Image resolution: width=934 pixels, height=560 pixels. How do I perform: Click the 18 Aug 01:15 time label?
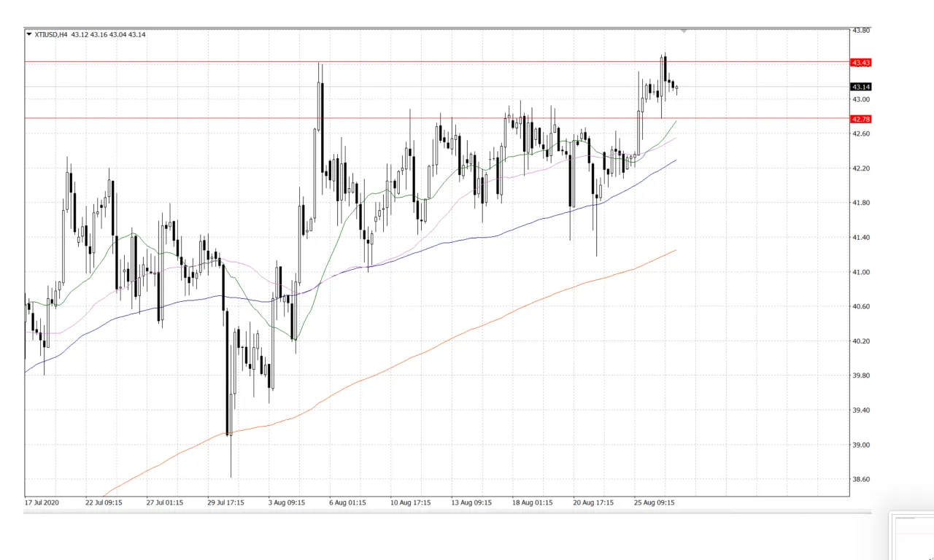tap(531, 502)
